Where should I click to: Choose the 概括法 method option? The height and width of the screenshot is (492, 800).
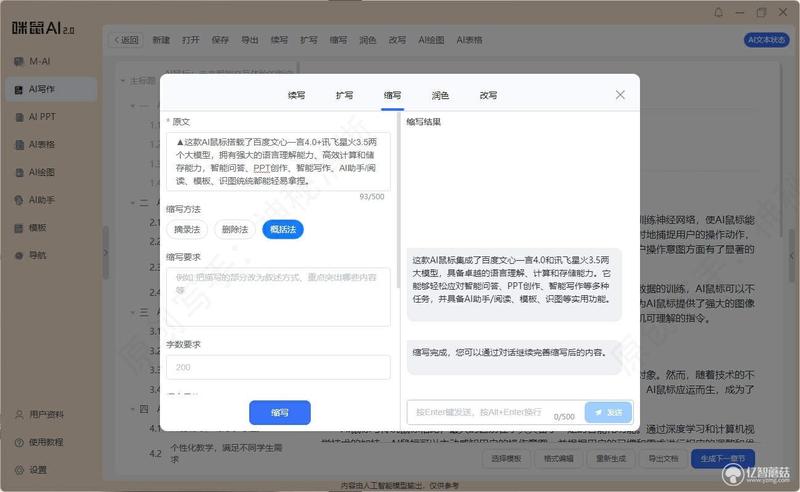pos(283,230)
